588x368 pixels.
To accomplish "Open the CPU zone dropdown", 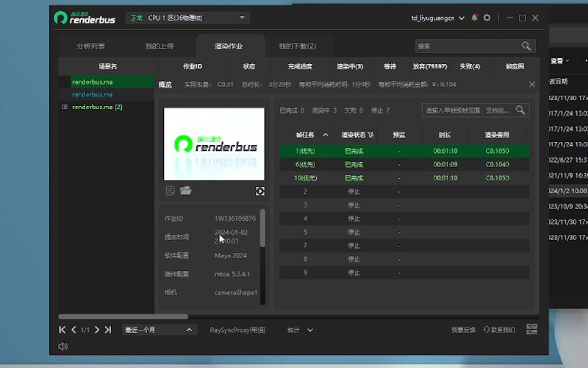I will click(187, 18).
